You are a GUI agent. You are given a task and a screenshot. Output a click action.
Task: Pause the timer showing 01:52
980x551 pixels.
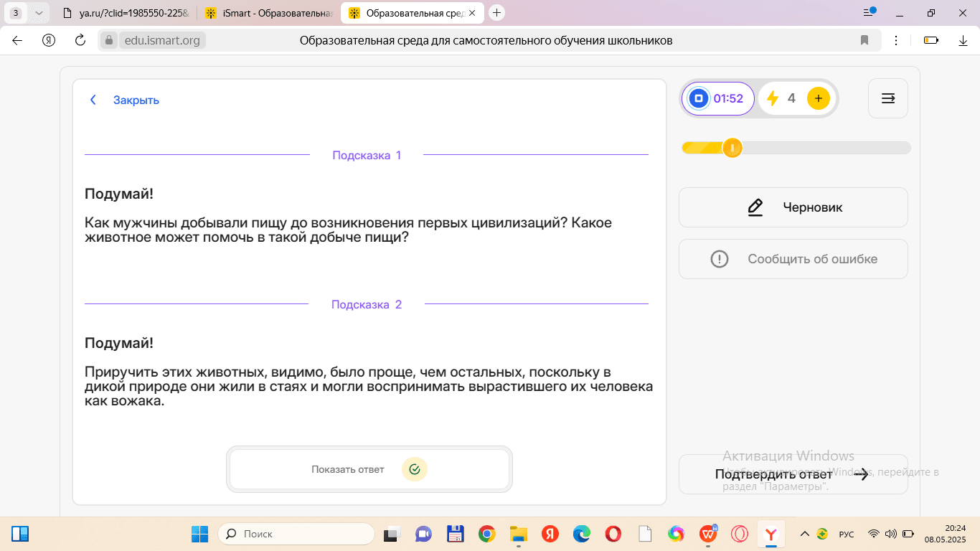click(x=698, y=99)
